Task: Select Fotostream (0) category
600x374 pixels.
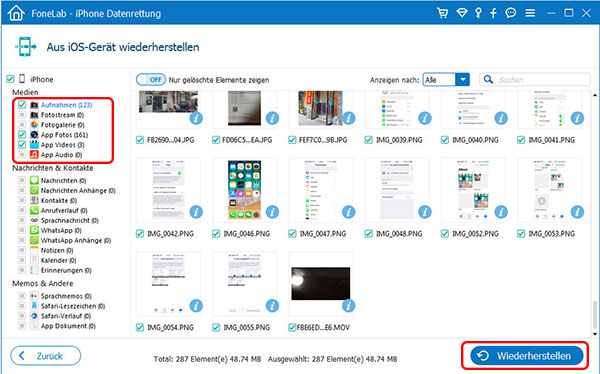Action: (x=62, y=115)
